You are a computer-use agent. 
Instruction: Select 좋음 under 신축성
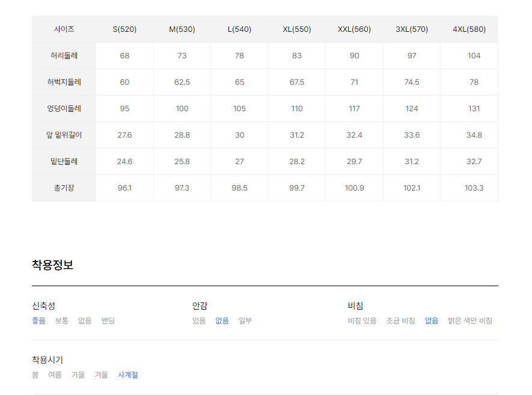tap(38, 320)
